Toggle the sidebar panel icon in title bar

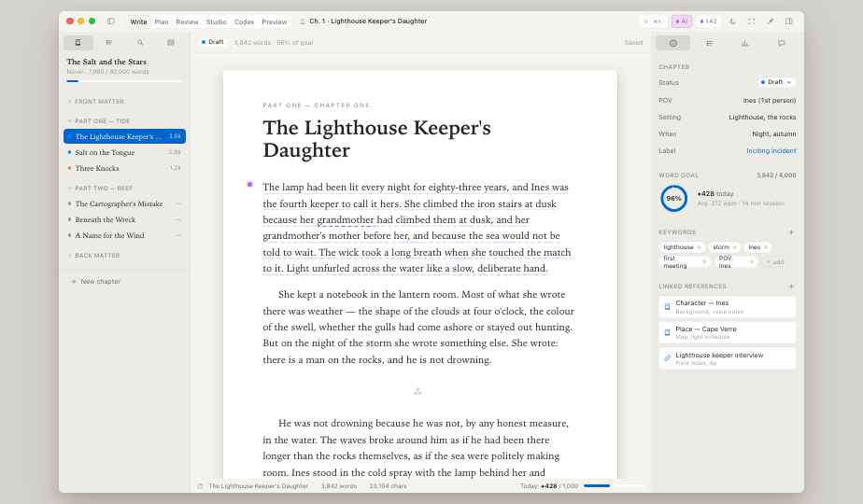(110, 21)
